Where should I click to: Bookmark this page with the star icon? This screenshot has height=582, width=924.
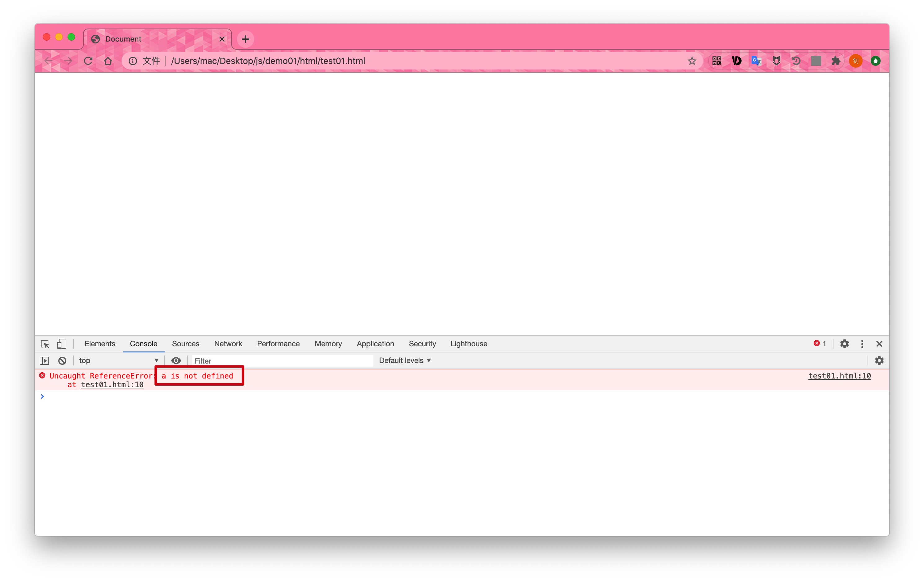coord(691,61)
